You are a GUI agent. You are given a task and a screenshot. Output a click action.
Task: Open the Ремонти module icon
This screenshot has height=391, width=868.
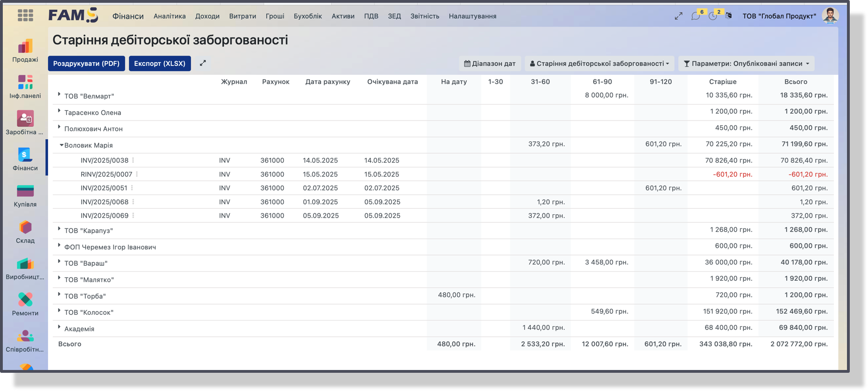[x=25, y=304]
